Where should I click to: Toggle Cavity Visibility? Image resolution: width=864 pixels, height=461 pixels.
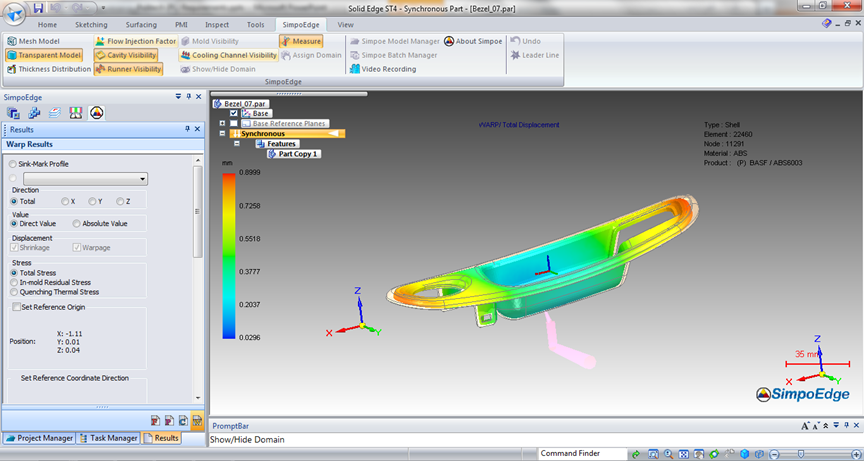[x=126, y=55]
